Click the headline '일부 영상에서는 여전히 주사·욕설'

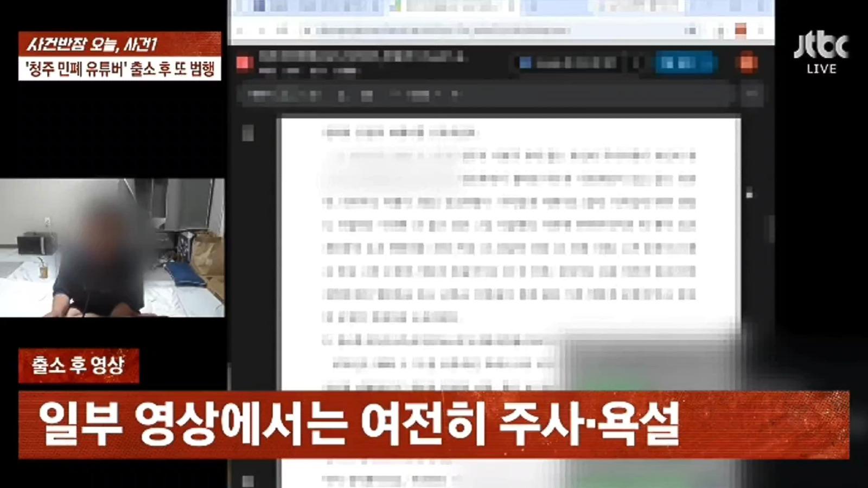coord(359,425)
